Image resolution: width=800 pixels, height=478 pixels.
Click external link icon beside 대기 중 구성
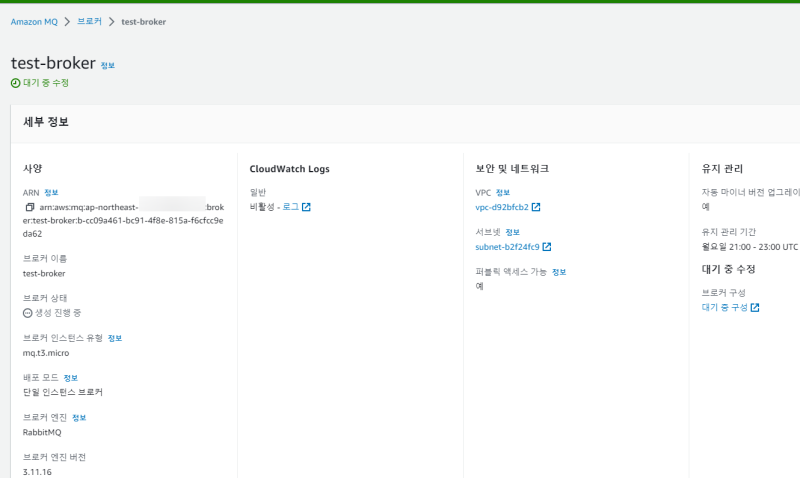755,308
